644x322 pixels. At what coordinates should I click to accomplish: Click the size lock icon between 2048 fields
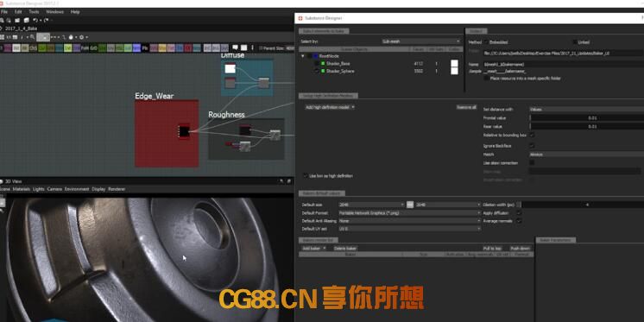pos(410,205)
